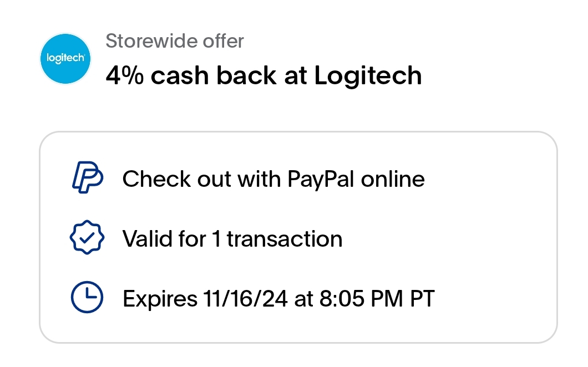This screenshot has width=588, height=367.
Task: Click the "11/16/24" expiry date
Action: coord(244,299)
